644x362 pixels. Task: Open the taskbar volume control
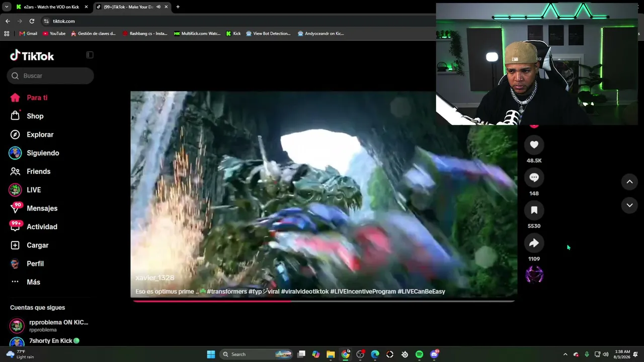[605, 354]
